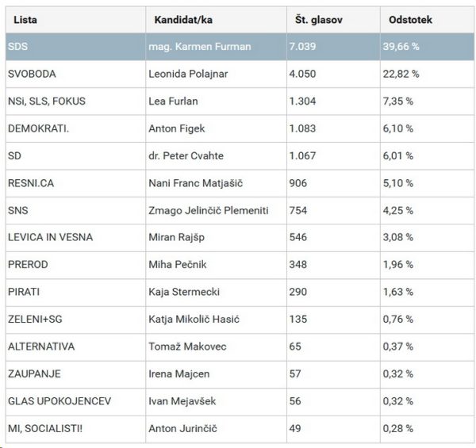Select the 348 votes cell for PREROD
Image resolution: width=476 pixels, height=448 pixels.
(x=301, y=265)
